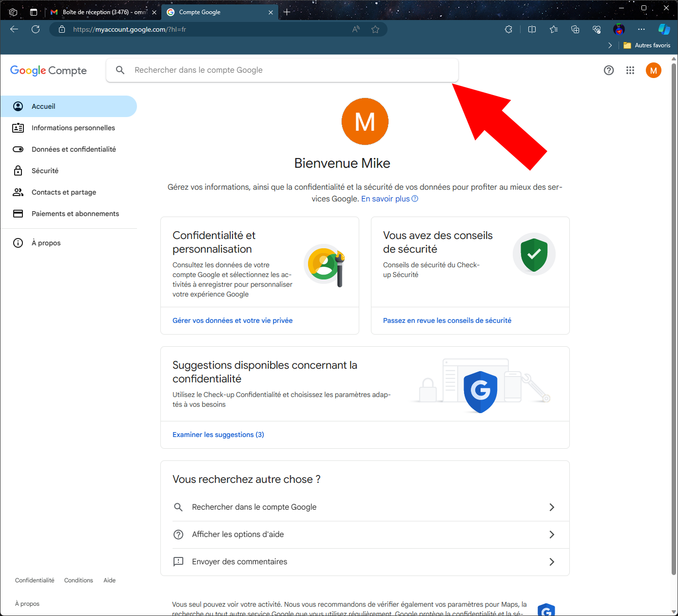Open the tab actions menu icon
This screenshot has height=616, width=678.
pos(34,12)
